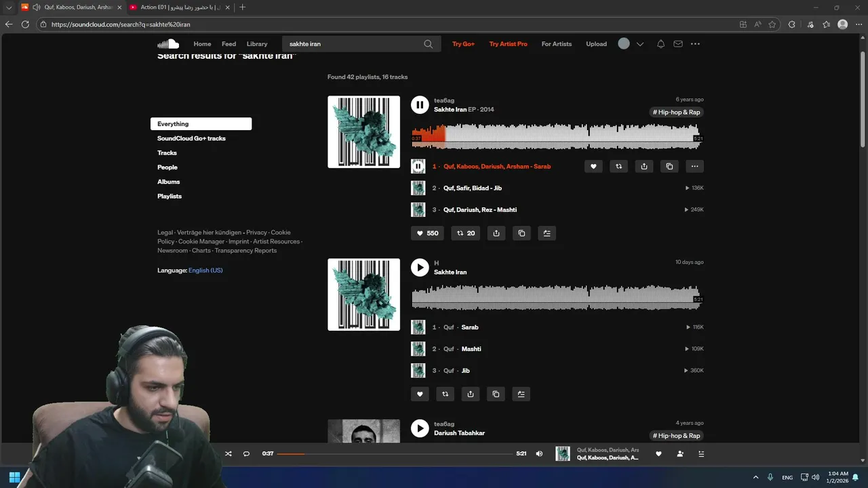
Task: Open track Quf, Safir, Bidad - Jib
Action: coord(473,188)
